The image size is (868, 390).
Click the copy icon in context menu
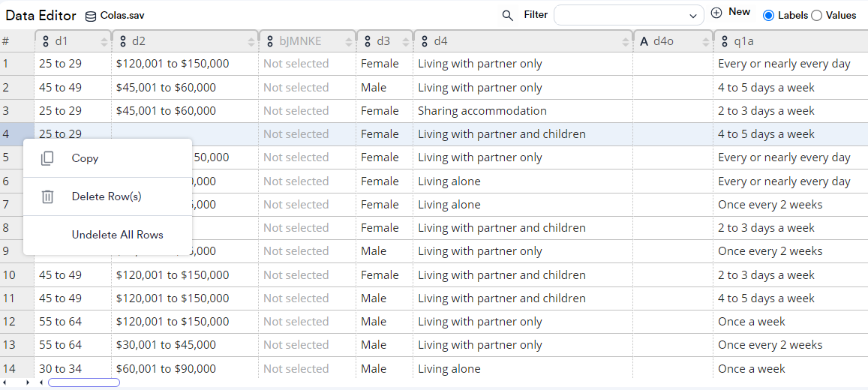47,158
